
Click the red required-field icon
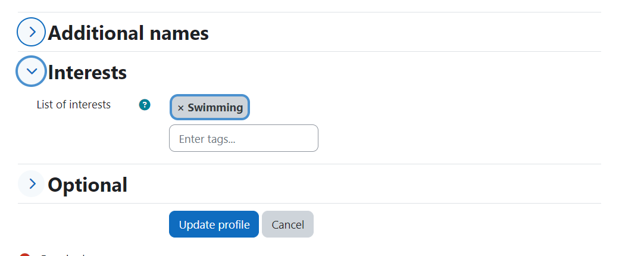pos(24,254)
